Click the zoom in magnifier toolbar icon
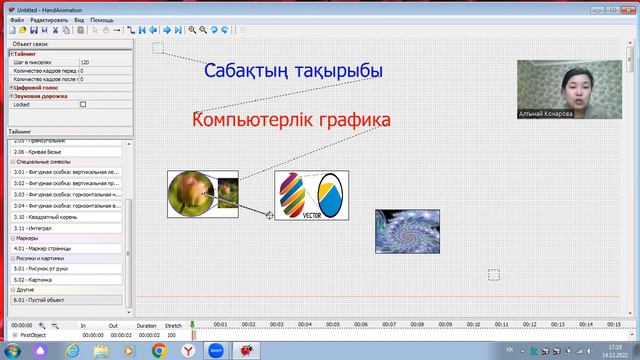Image resolution: width=640 pixels, height=360 pixels. (192, 30)
